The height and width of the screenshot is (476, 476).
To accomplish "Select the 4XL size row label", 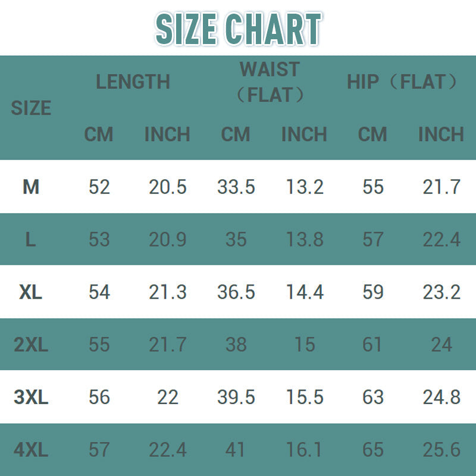I will pos(31,450).
